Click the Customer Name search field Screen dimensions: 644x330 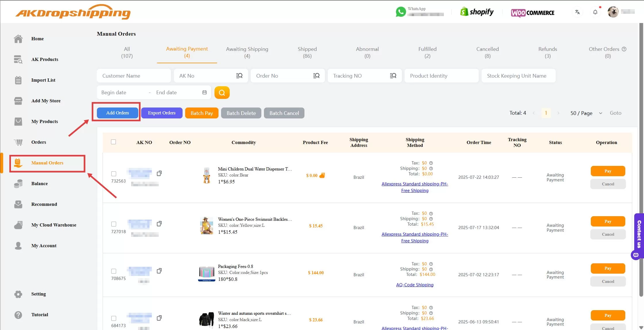[x=134, y=76]
